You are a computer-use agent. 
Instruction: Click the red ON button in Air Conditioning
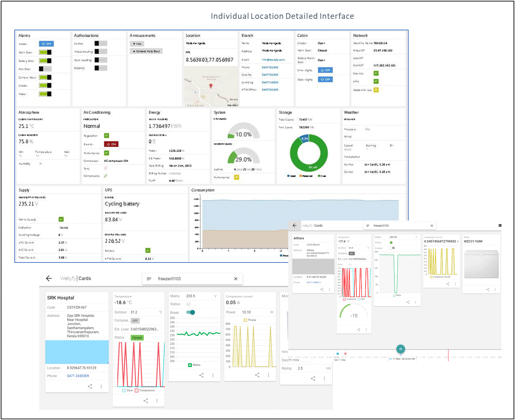pyautogui.click(x=111, y=144)
